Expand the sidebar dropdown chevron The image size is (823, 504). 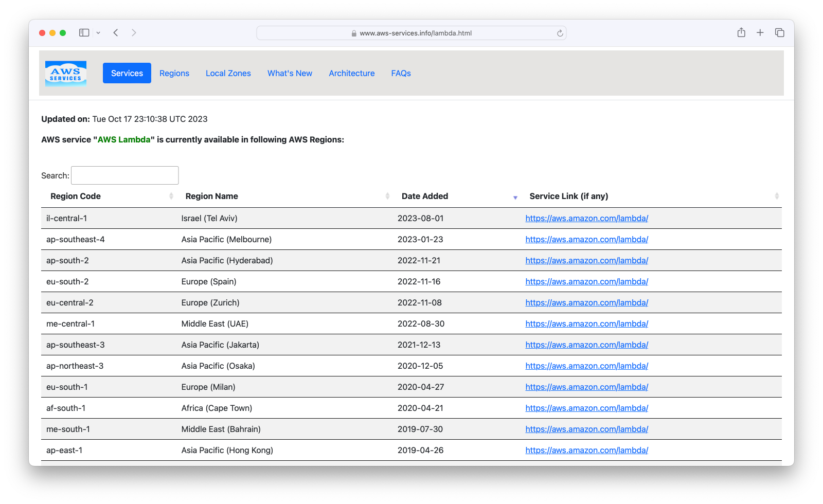pos(98,33)
